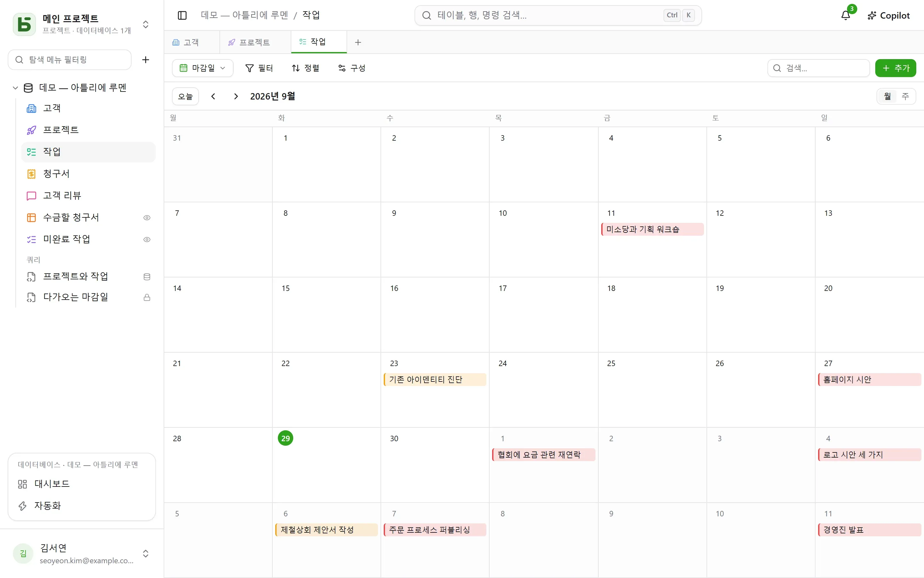This screenshot has width=924, height=578.
Task: Open the 미소당과 기획 워크숍 event
Action: click(652, 229)
